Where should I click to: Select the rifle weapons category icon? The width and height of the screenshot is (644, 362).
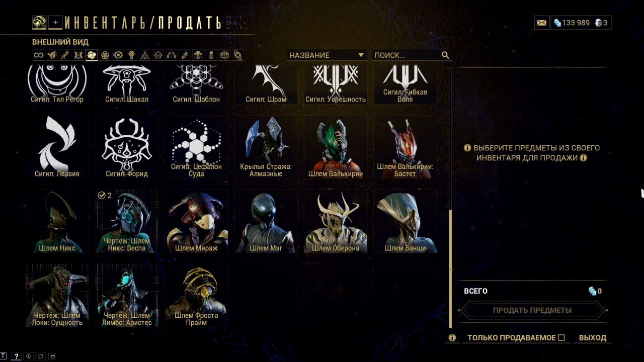pyautogui.click(x=64, y=55)
